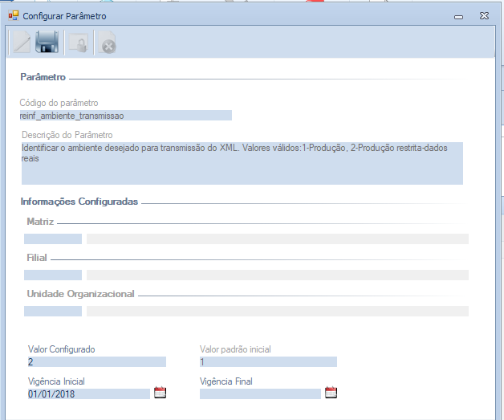
Task: Click the Valor padrão inicial field
Action: coord(268,362)
